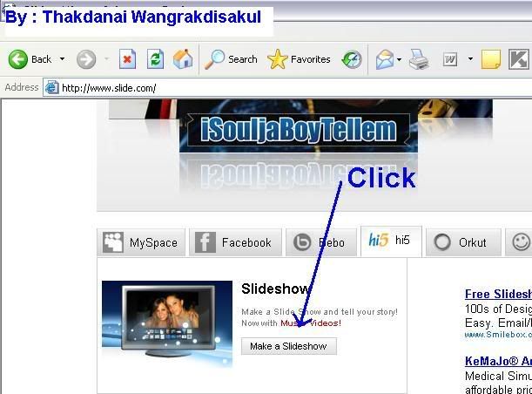Select the Facebook tab

[233, 242]
